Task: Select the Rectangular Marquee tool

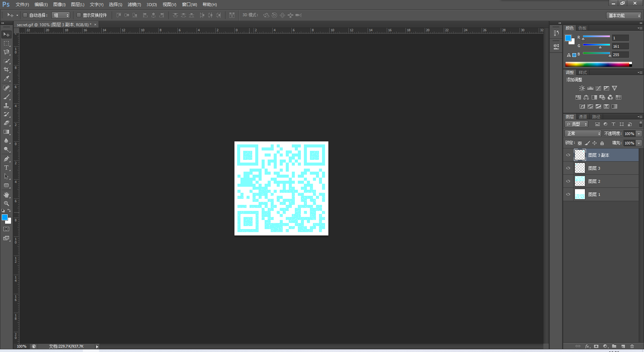Action: point(6,43)
